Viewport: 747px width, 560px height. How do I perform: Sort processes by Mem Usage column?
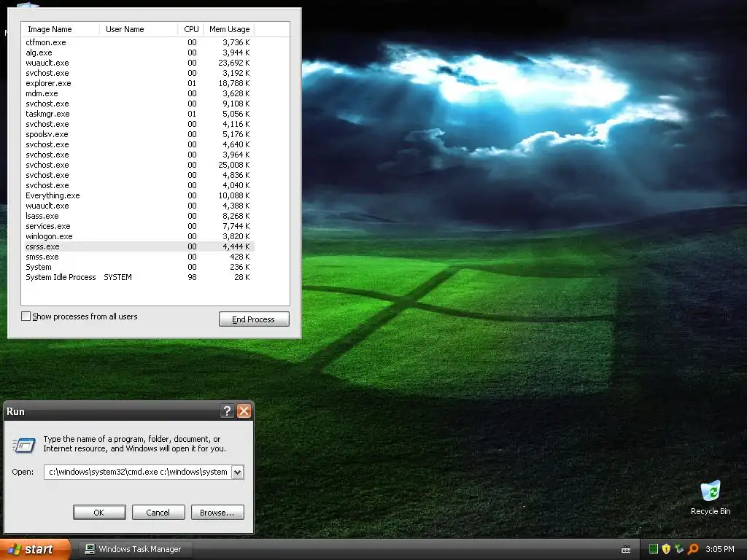(229, 29)
